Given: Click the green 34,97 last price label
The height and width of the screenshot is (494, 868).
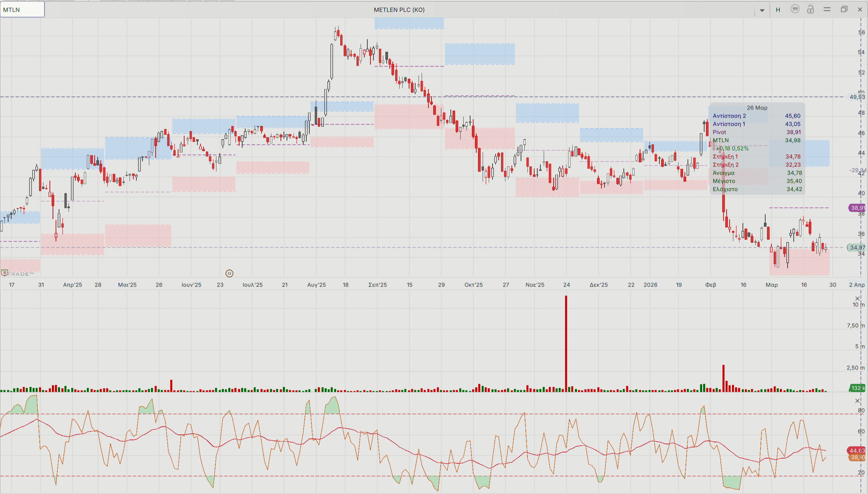Looking at the screenshot, I should [x=857, y=248].
